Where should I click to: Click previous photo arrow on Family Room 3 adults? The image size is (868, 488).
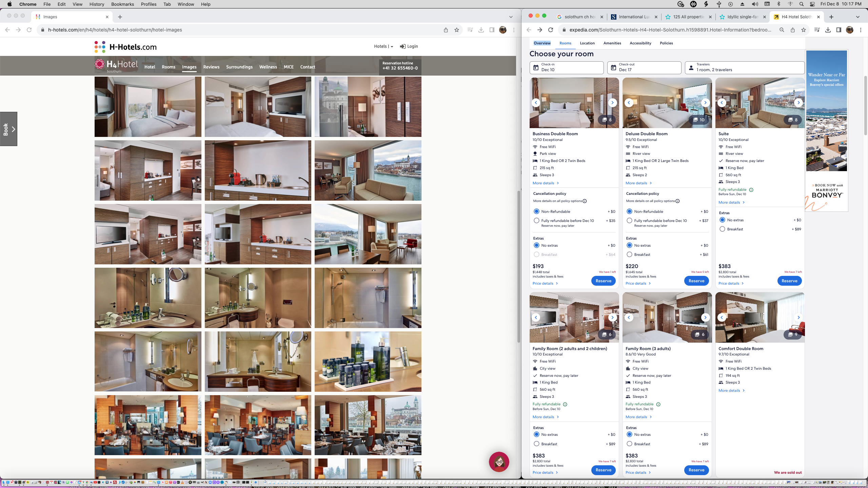(629, 318)
